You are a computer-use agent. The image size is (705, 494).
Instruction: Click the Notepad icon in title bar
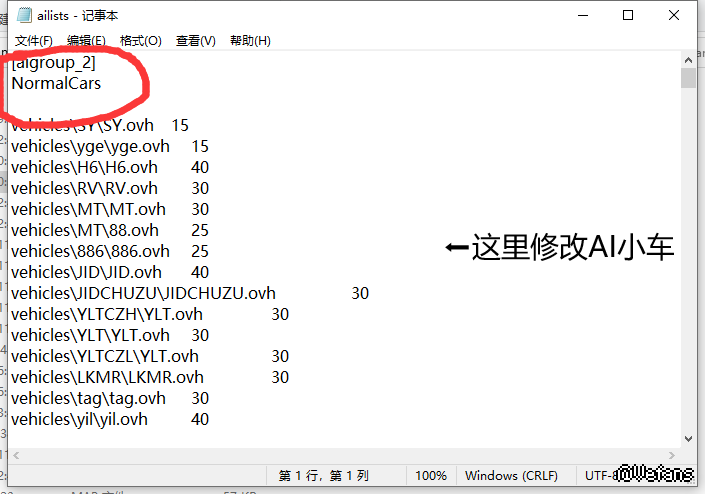[23, 15]
